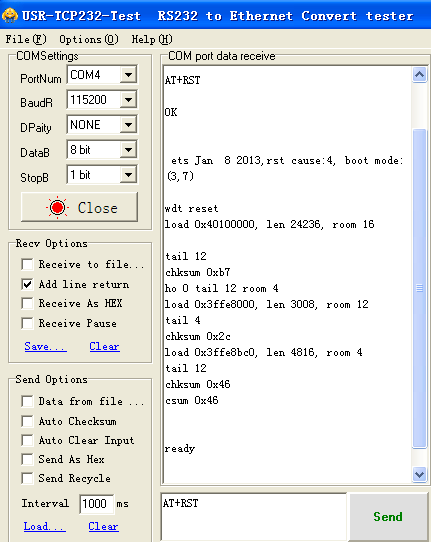The image size is (431, 542).
Task: Click the Send button
Action: pyautogui.click(x=388, y=516)
